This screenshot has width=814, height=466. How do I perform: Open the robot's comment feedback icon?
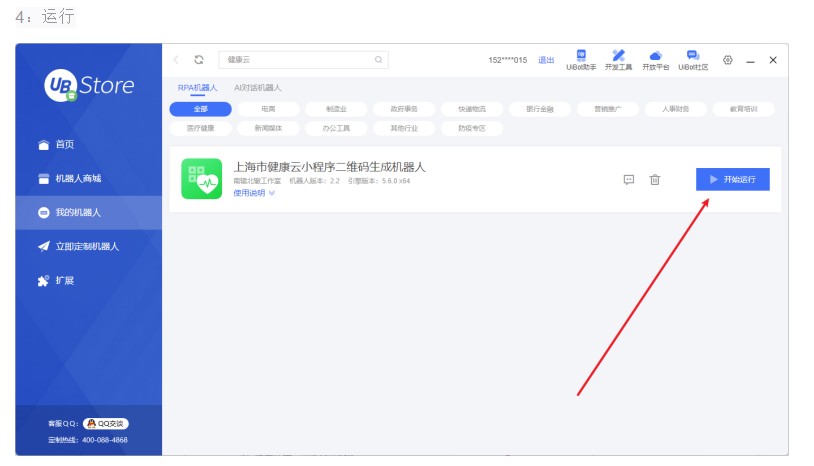point(629,179)
